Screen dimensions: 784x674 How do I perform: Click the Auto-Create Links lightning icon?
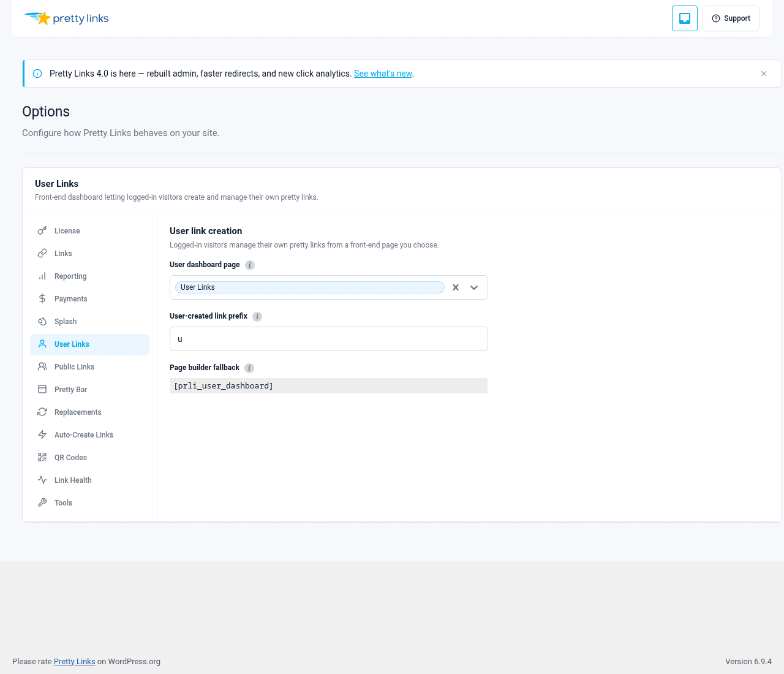(42, 435)
